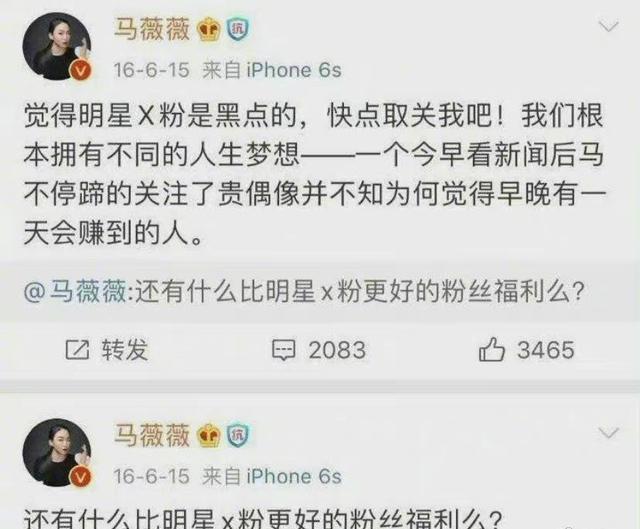This screenshot has width=640, height=529.
Task: Tap the orange verified V on second avatar
Action: point(81,477)
